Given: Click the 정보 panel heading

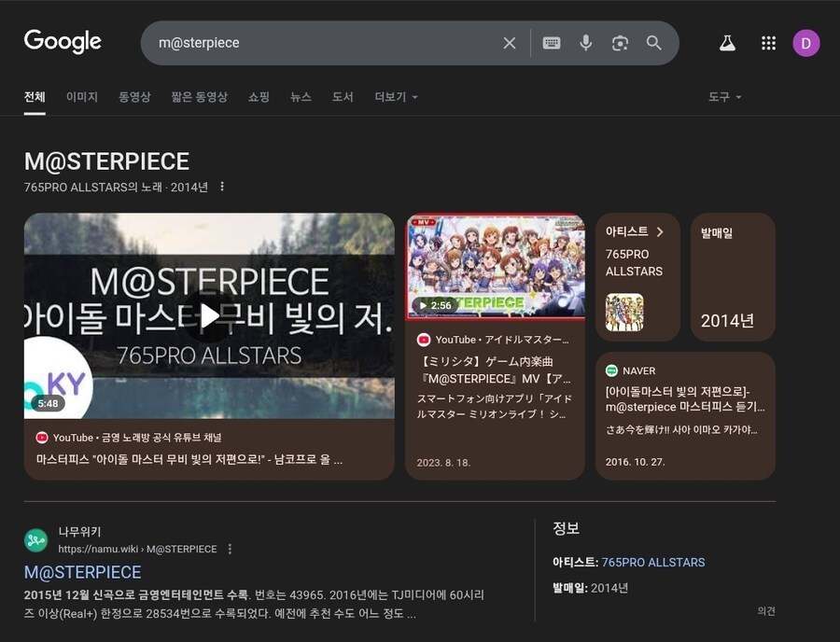Looking at the screenshot, I should coord(566,528).
